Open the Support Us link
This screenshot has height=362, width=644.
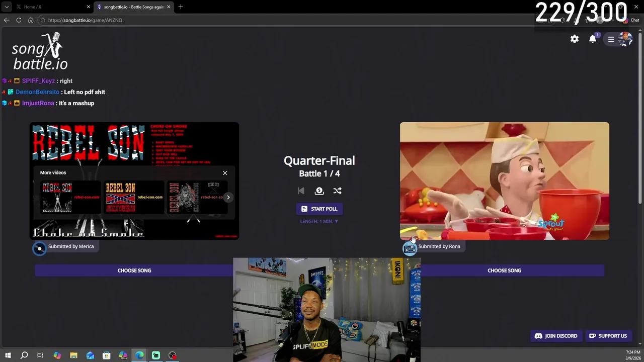click(608, 336)
